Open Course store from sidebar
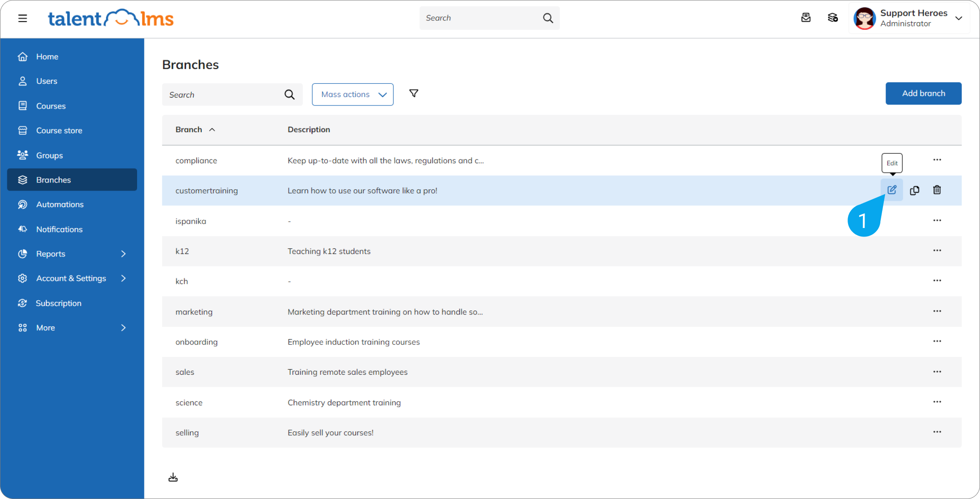The width and height of the screenshot is (980, 499). (59, 131)
